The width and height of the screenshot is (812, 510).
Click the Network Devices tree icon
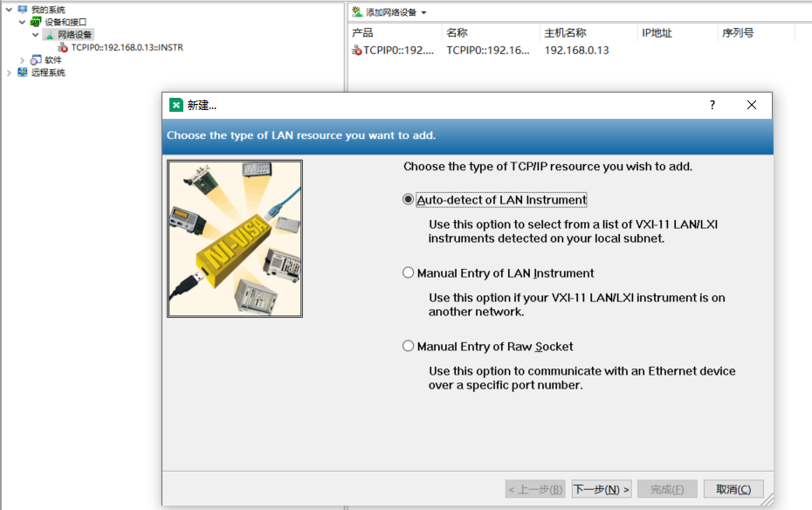click(x=49, y=35)
